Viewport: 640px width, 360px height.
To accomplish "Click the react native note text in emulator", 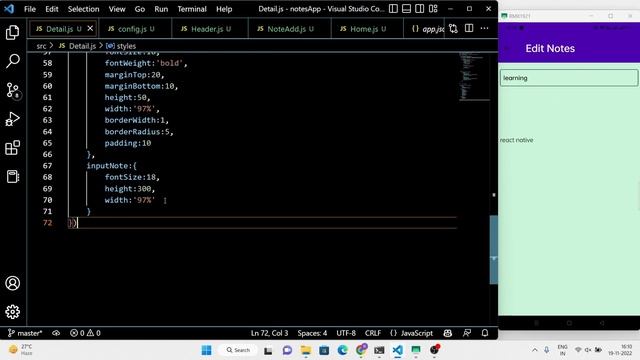I will (516, 140).
